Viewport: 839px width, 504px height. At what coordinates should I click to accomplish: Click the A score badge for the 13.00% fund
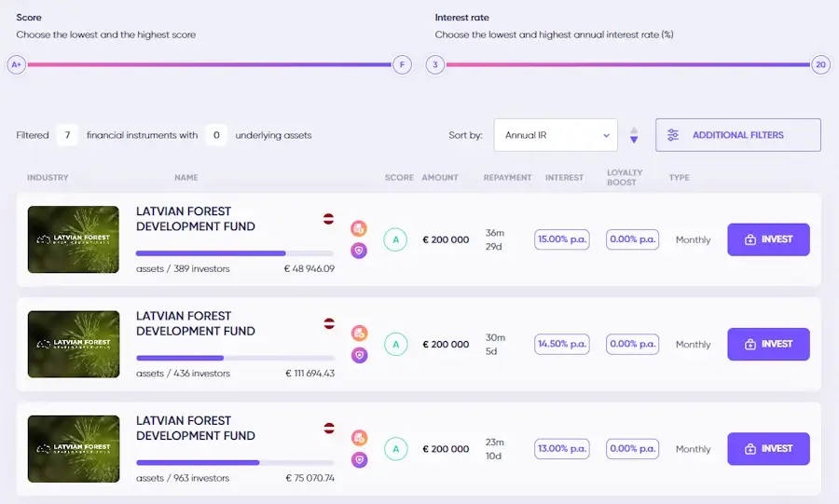[x=395, y=449]
